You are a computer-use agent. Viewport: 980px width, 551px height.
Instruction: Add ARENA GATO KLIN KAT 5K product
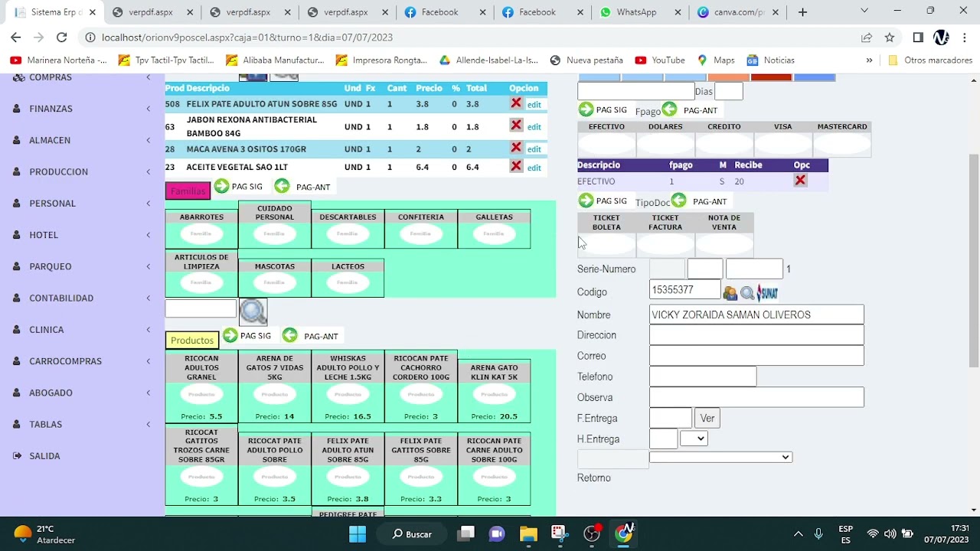coord(494,390)
